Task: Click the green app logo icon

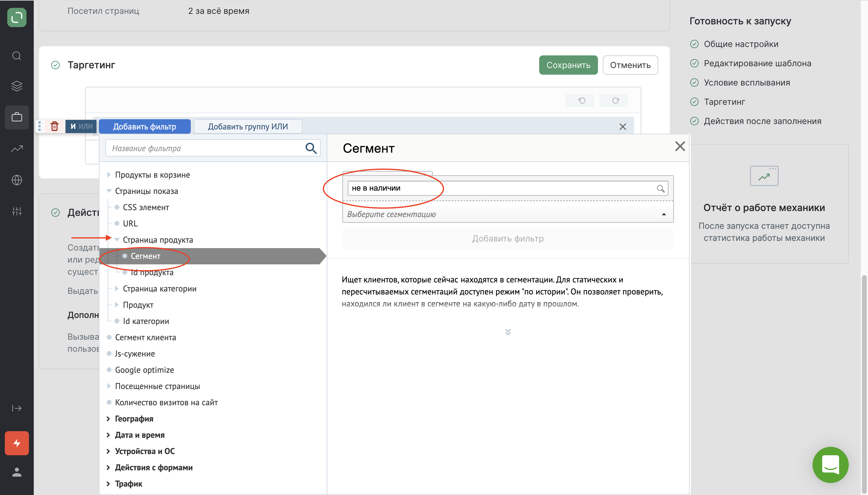Action: (x=17, y=17)
